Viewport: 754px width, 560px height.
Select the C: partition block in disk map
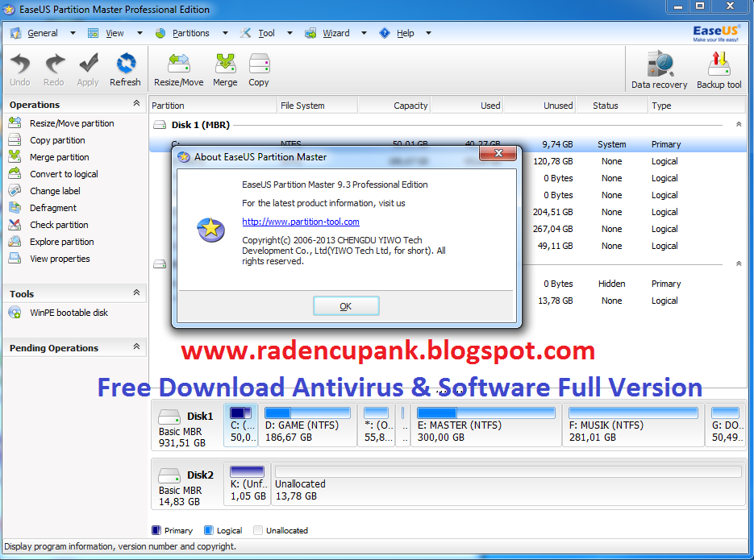point(241,425)
